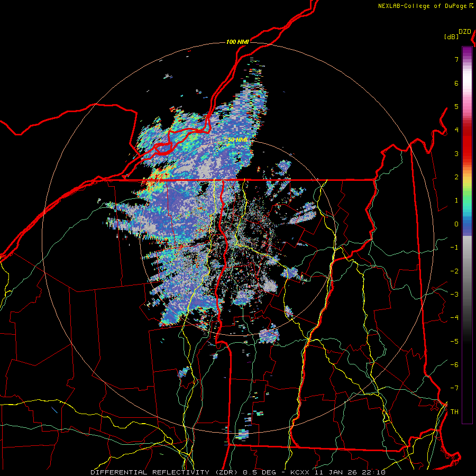Screen dimensions: 476x476
Task: Click the [dB] unit label
Action: pyautogui.click(x=451, y=36)
